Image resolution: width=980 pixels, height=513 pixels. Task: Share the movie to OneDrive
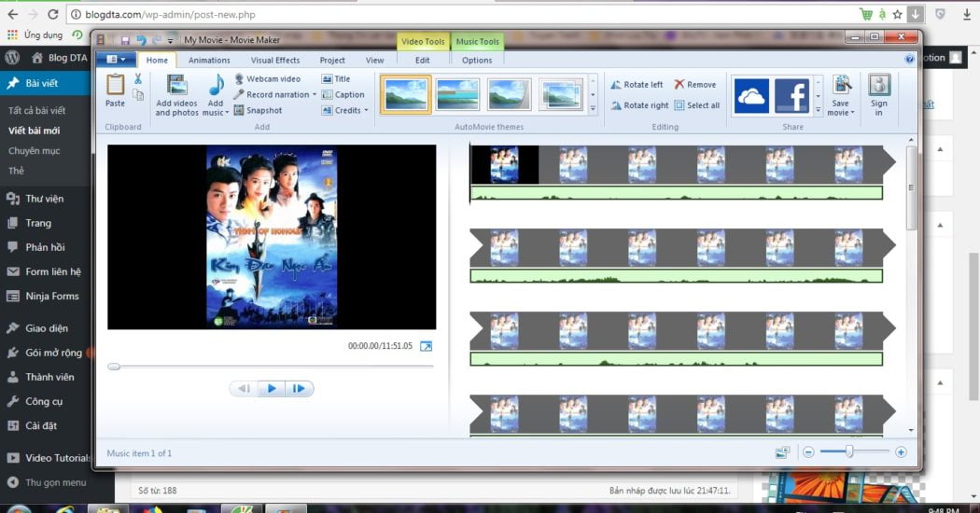coord(751,95)
